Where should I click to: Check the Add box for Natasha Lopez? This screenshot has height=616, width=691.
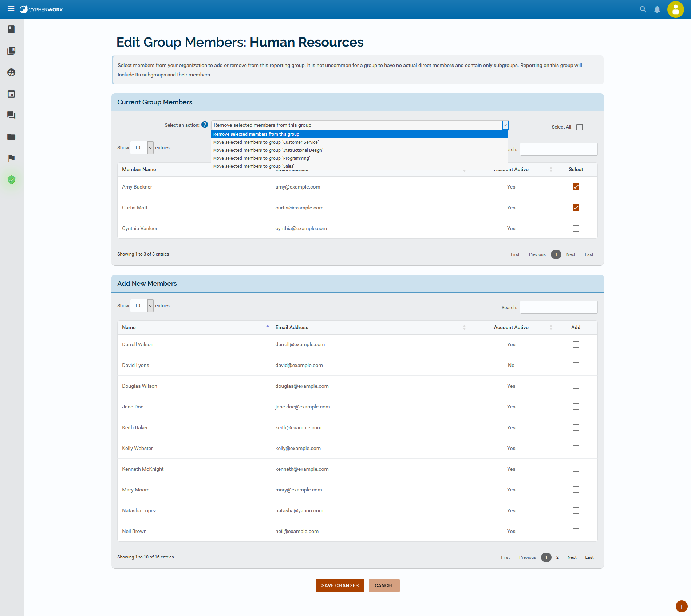[x=576, y=510]
